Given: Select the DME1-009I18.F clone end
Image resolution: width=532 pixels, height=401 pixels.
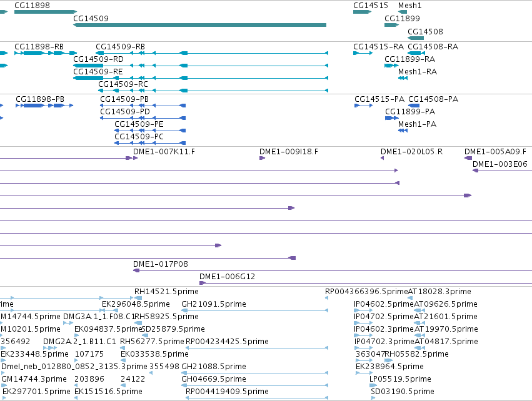Looking at the screenshot, I should 262,158.
